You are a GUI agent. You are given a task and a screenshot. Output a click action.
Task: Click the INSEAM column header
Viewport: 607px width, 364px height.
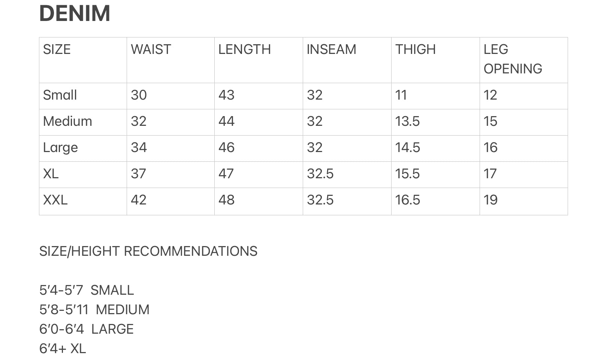coord(332,49)
